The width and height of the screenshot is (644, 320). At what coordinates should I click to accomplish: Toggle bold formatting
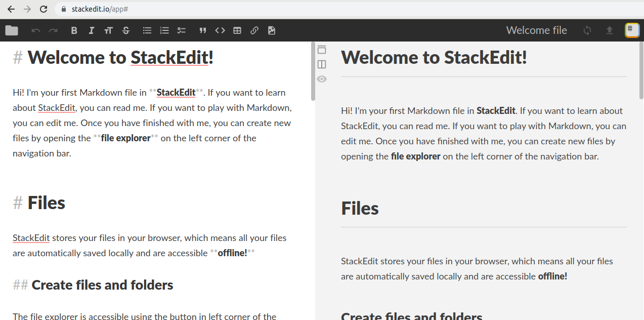click(x=74, y=30)
